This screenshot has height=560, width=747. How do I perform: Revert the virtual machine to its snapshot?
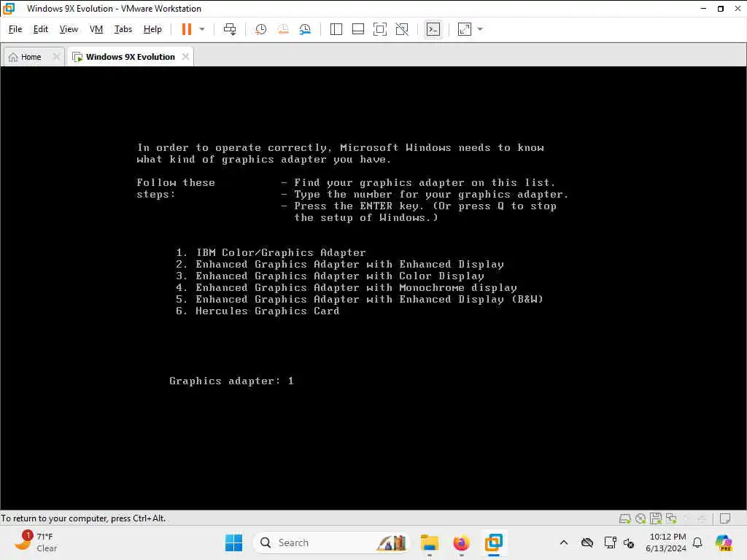click(283, 29)
